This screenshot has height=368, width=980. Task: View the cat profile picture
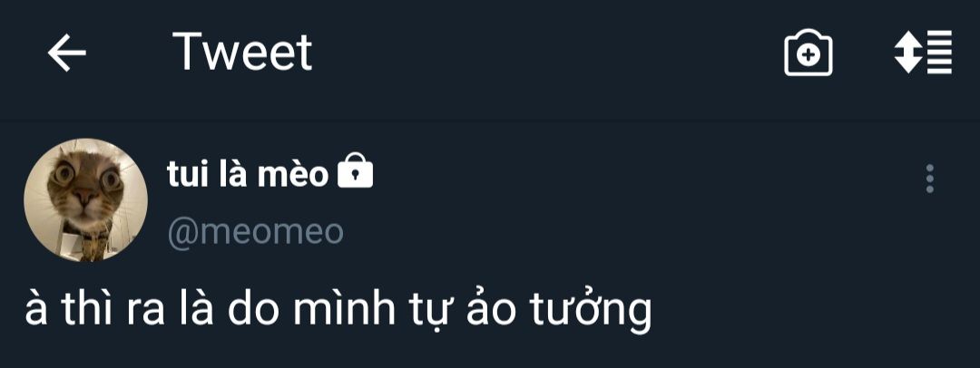click(x=85, y=200)
